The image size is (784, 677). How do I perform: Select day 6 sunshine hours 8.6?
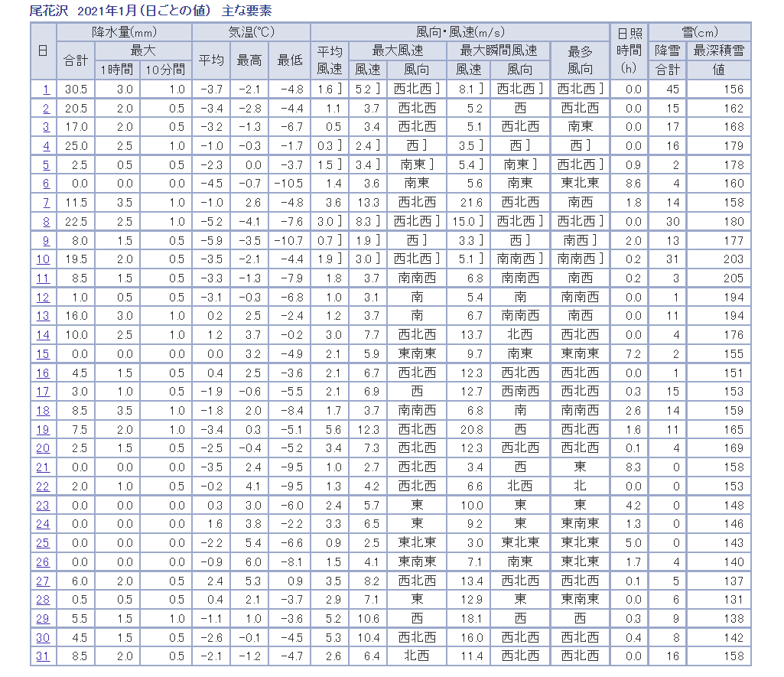(633, 184)
